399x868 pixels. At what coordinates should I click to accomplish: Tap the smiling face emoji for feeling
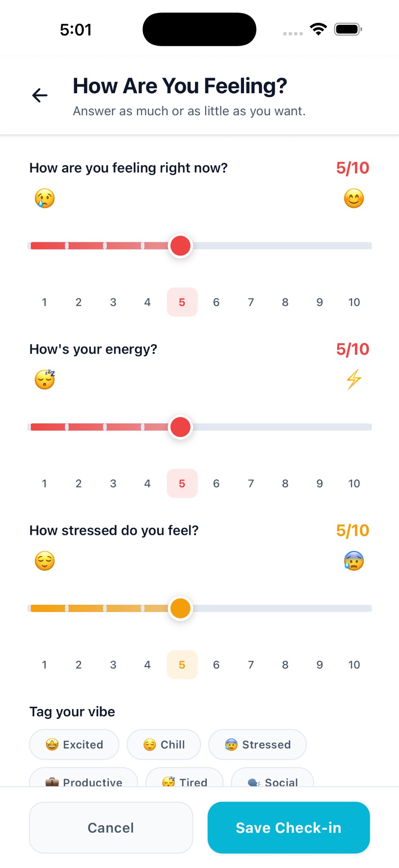(354, 198)
